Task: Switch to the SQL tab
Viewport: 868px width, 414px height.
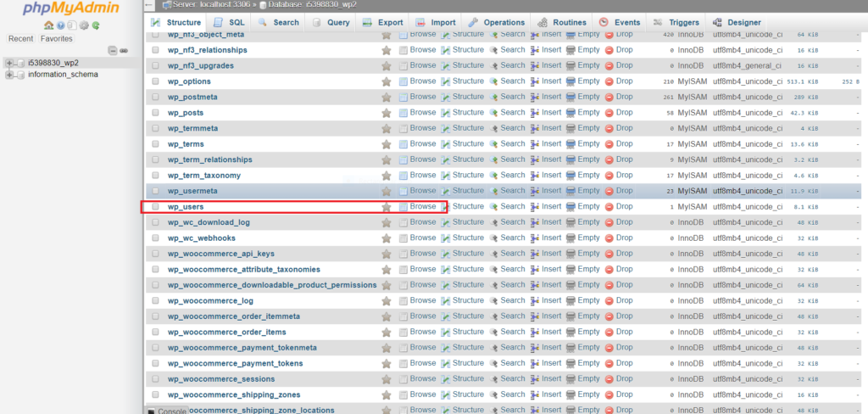Action: pyautogui.click(x=229, y=23)
